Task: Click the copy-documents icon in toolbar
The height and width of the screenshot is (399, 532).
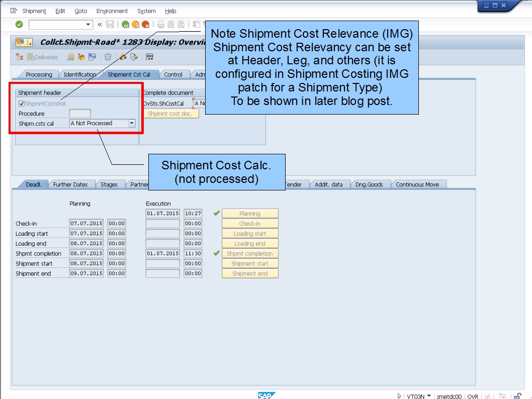Action: (134, 57)
